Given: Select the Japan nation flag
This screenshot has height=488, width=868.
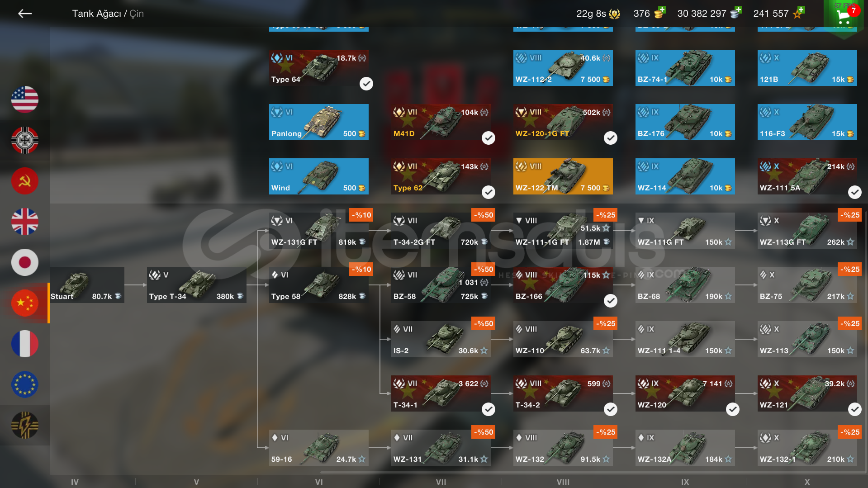Looking at the screenshot, I should coord(25,262).
